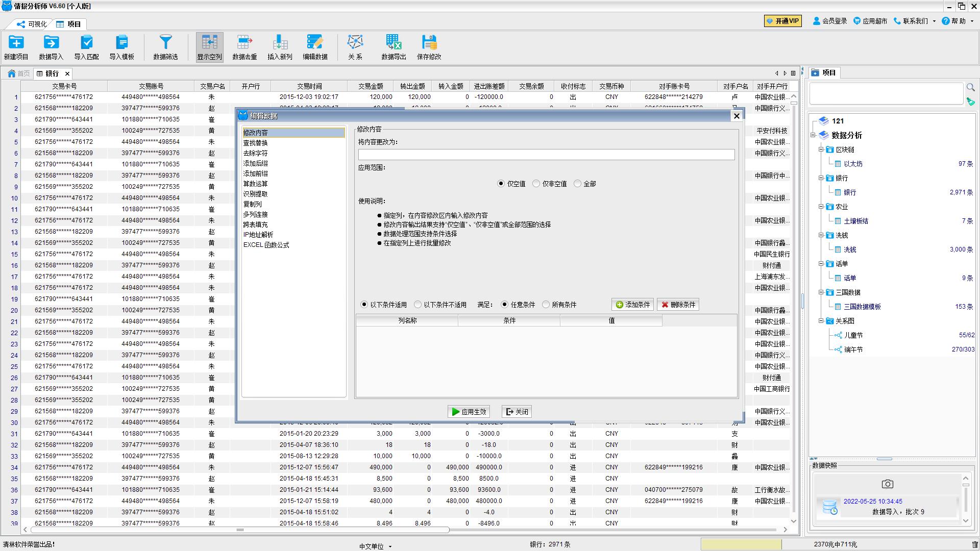Click the 应用生效 button
980x551 pixels.
point(469,412)
